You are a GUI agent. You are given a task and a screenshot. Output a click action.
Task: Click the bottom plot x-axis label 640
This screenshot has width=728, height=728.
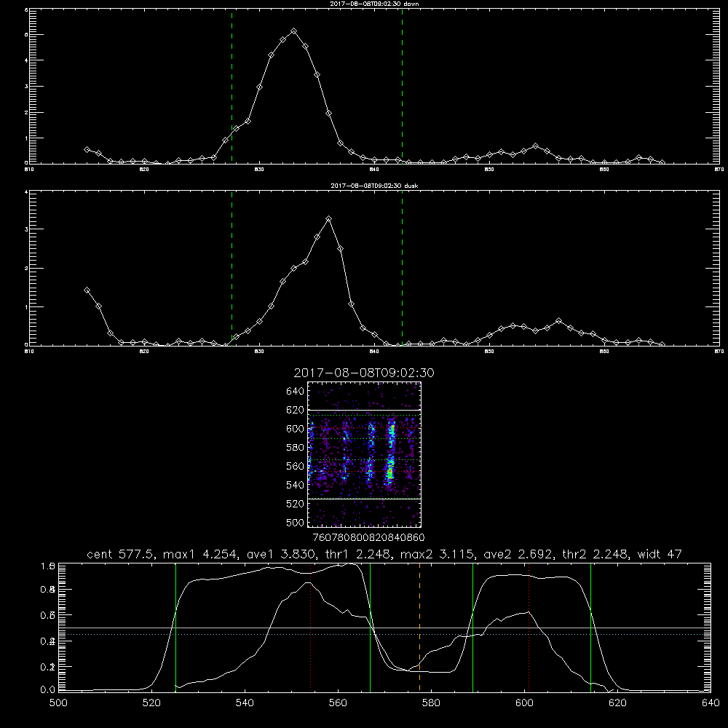(x=711, y=703)
